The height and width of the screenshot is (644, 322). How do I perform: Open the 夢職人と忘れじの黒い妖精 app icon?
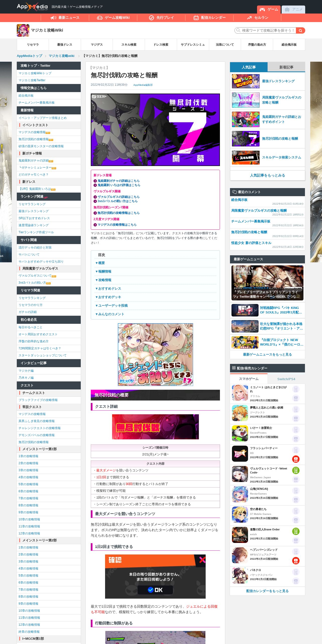240,413
